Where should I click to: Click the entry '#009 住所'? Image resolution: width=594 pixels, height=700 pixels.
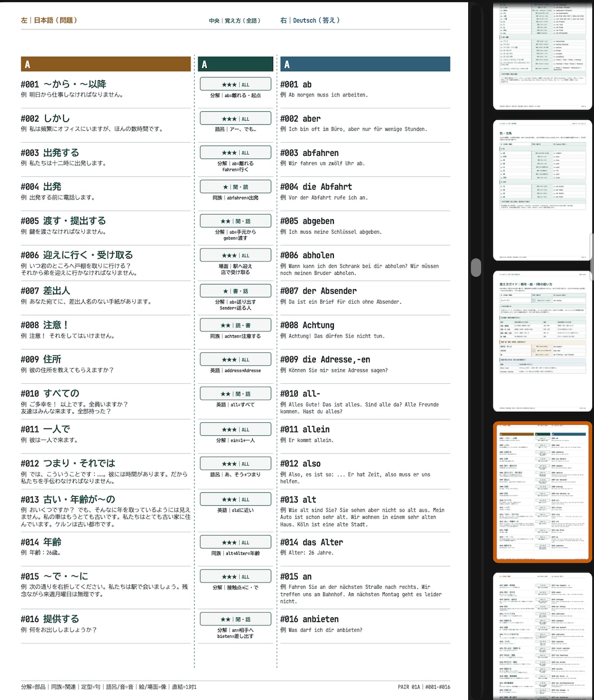41,360
